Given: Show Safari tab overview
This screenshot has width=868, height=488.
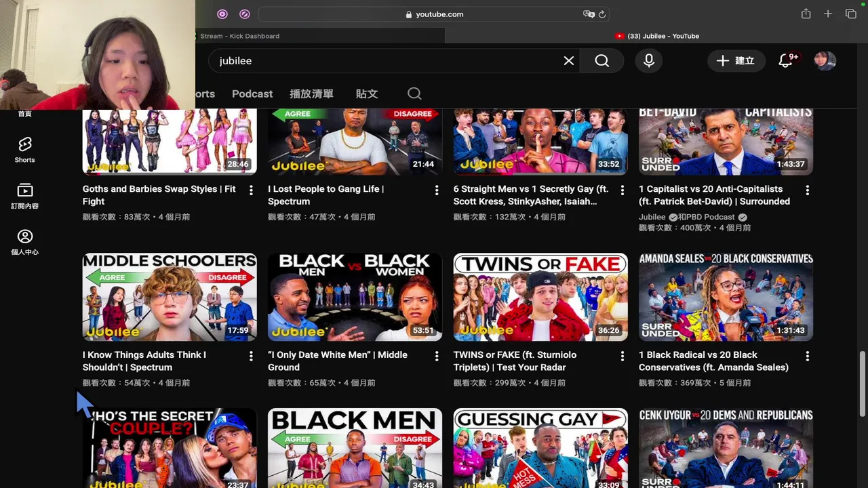Looking at the screenshot, I should click(851, 14).
